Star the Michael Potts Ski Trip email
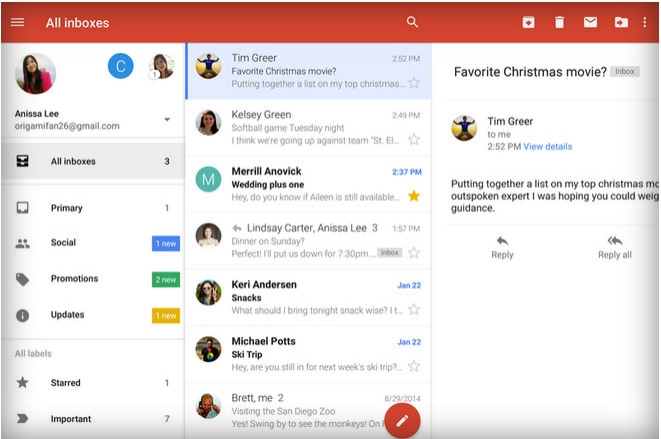 click(x=414, y=366)
